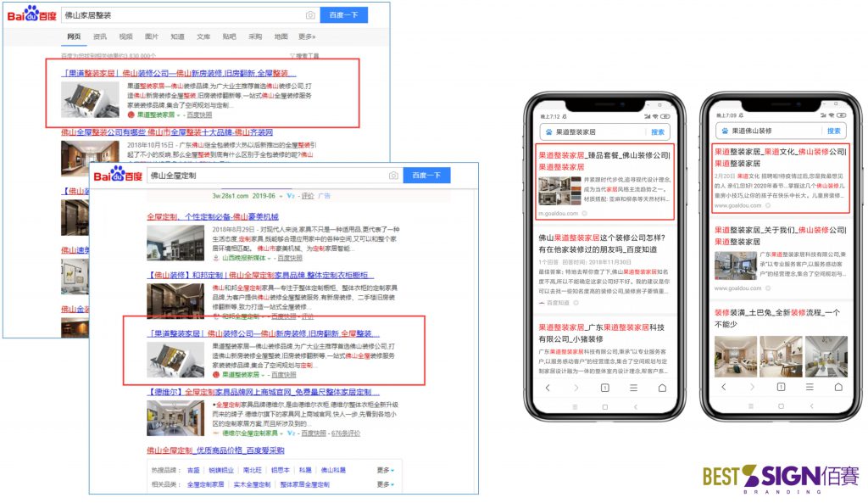Tap the home icon on the right phone
Image resolution: width=868 pixels, height=503 pixels.
coord(838,387)
